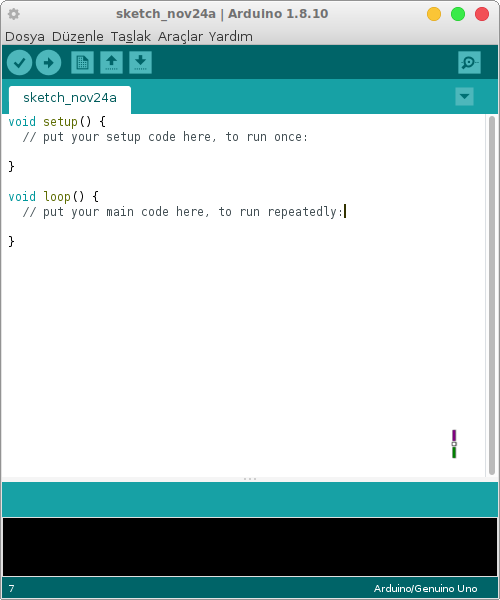This screenshot has height=600, width=500.
Task: Open the Serial Monitor magnifier icon
Action: [469, 62]
